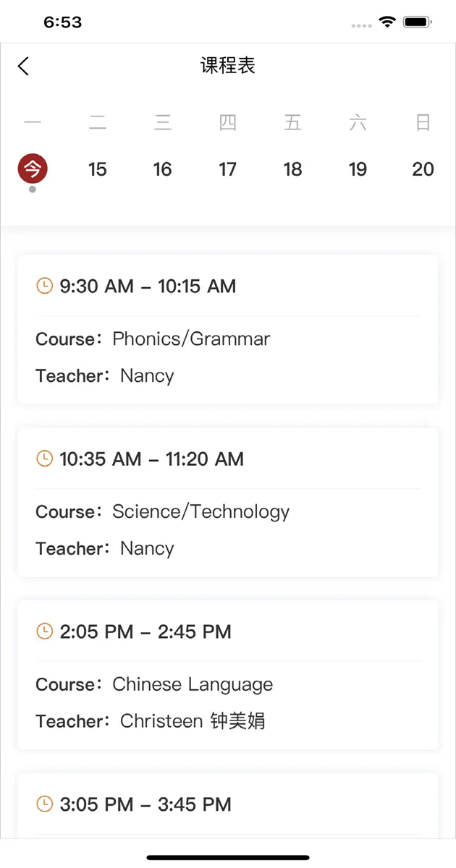This screenshot has width=456, height=868.
Task: Select date 20 on Sunday
Action: (423, 169)
